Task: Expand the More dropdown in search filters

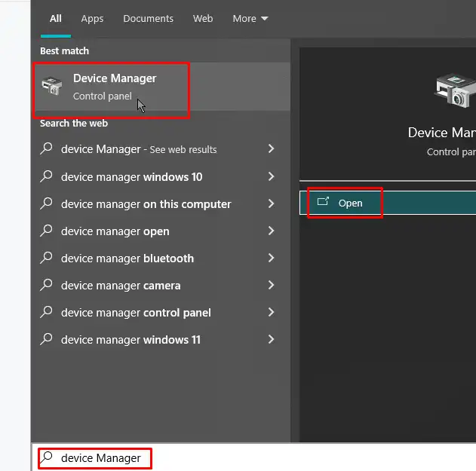Action: (250, 19)
